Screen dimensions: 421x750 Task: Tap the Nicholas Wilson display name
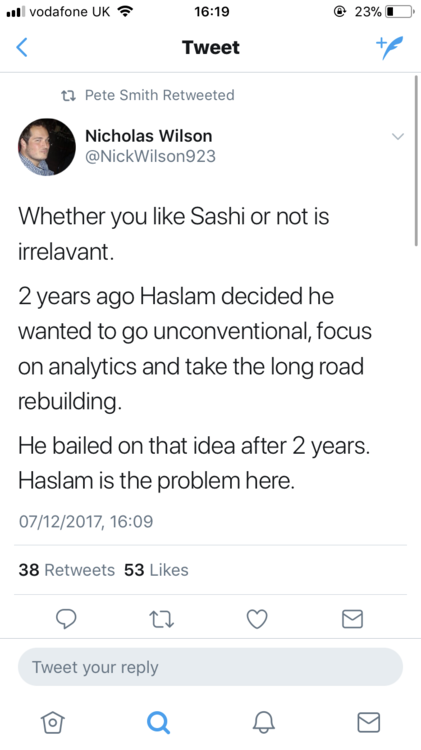(x=148, y=136)
